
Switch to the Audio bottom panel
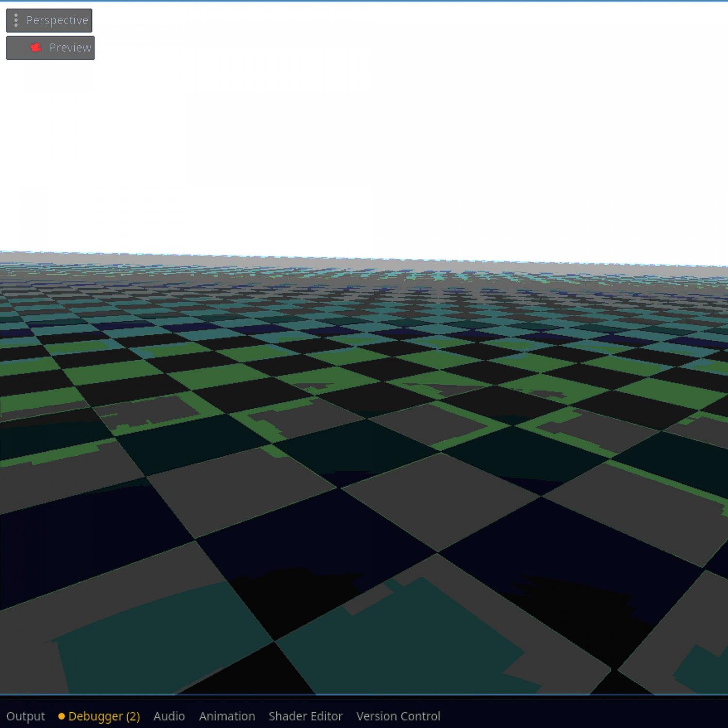point(169,716)
